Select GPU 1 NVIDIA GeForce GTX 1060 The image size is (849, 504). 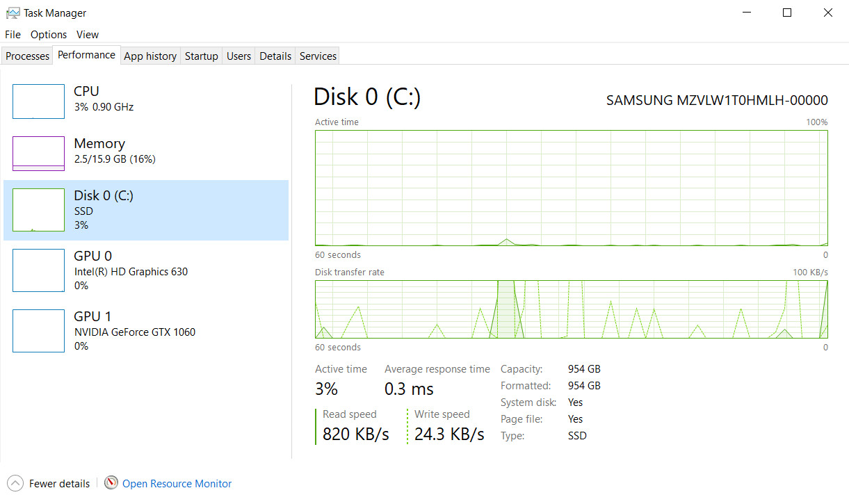(x=146, y=331)
